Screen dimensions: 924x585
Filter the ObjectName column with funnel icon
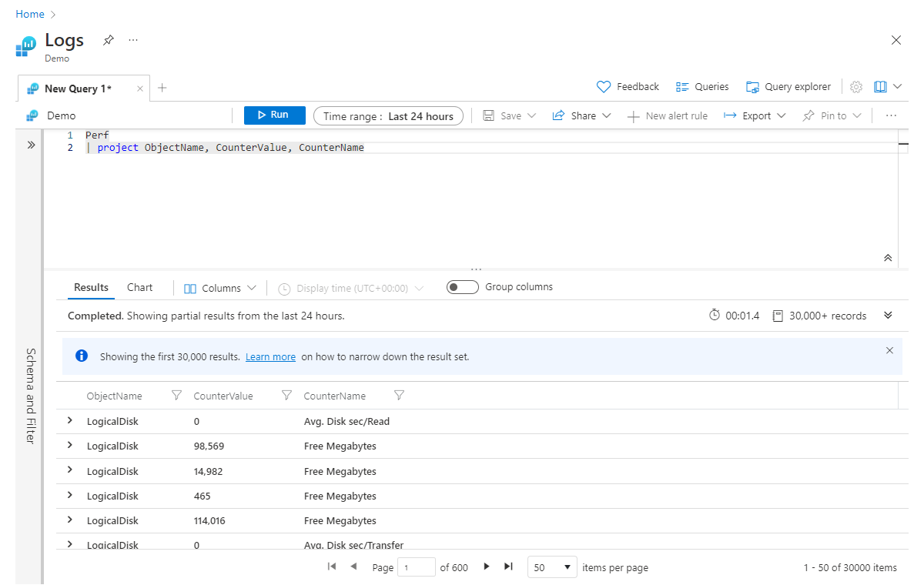[176, 396]
